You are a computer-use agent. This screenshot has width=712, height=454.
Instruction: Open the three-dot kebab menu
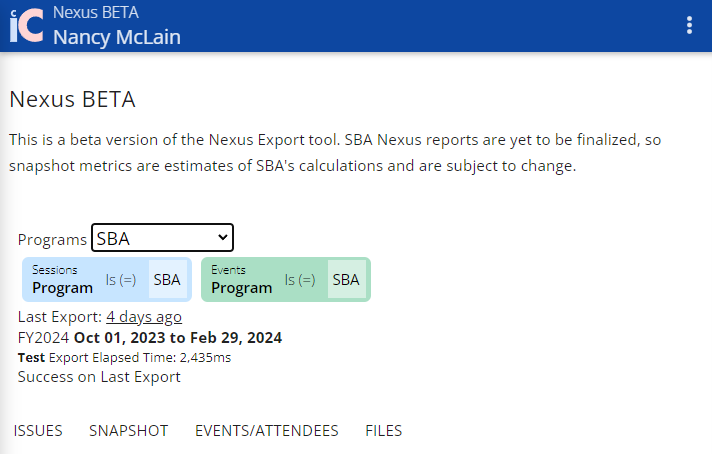pos(689,26)
